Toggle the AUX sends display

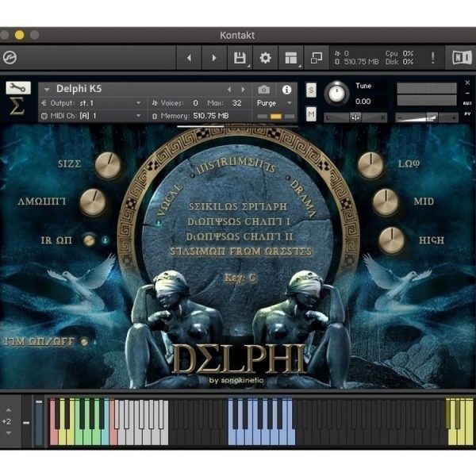467,103
